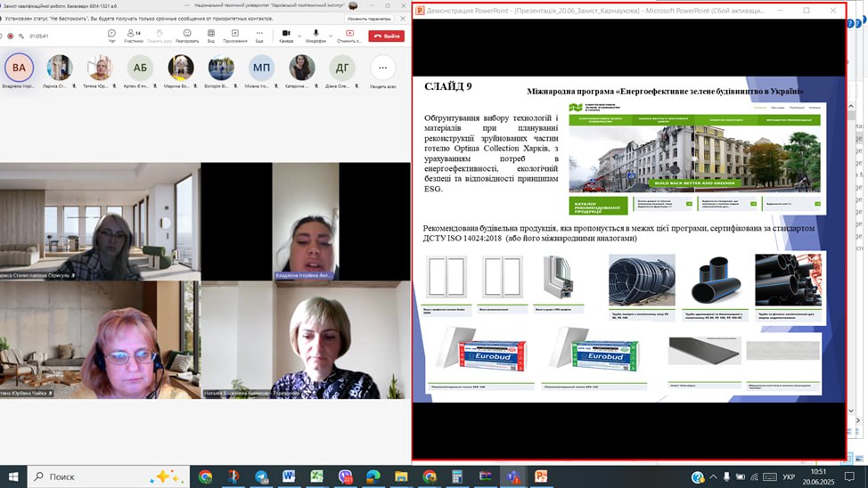Open the Reactions (Реагировать) menu
The height and width of the screenshot is (488, 868).
tap(187, 35)
